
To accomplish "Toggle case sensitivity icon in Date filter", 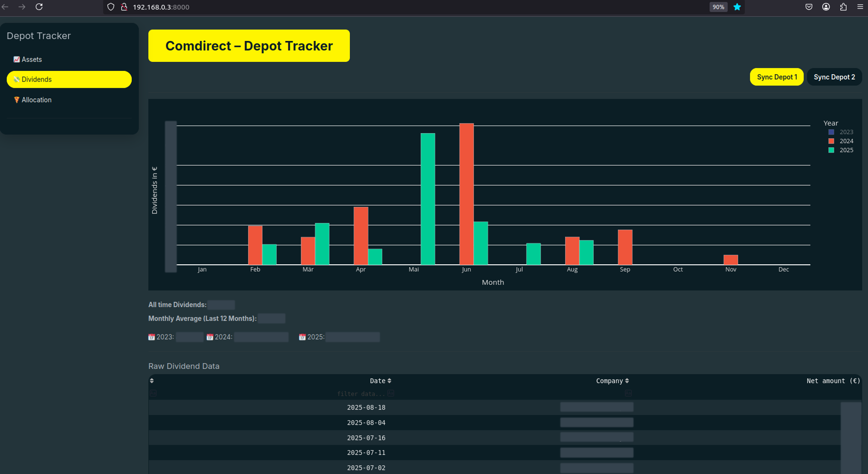I will (x=391, y=393).
